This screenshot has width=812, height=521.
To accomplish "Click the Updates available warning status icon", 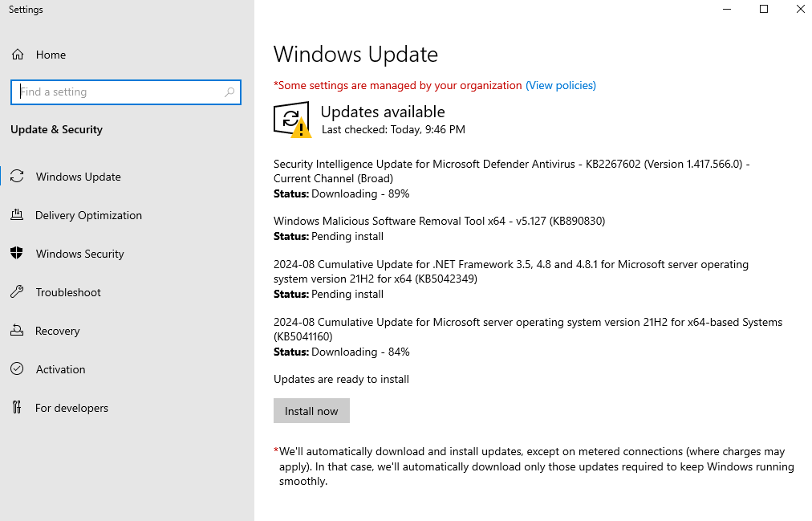I will pyautogui.click(x=293, y=120).
